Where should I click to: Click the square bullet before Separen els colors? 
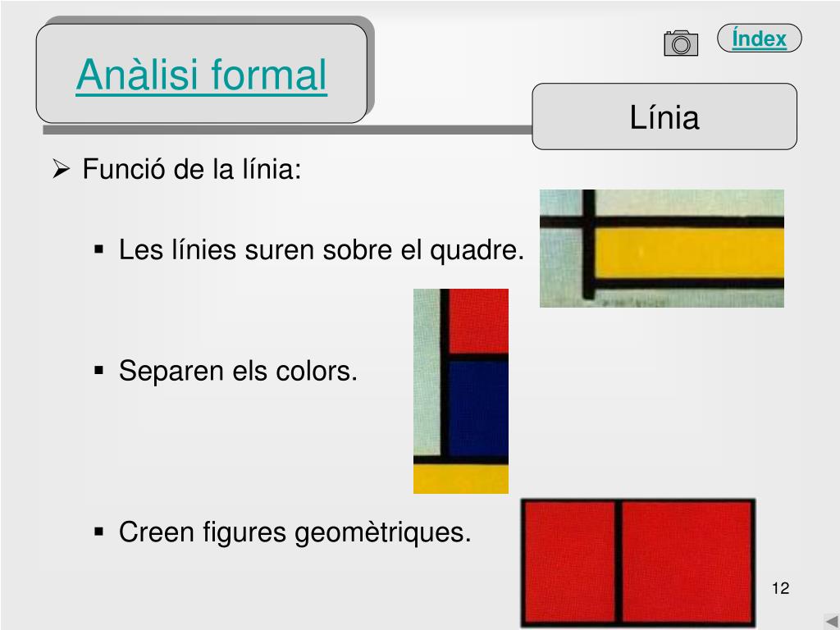pos(98,370)
